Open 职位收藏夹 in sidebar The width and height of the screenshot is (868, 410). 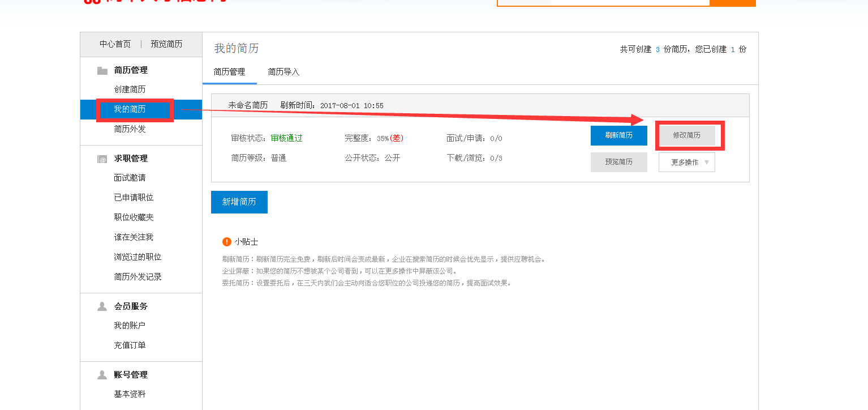click(134, 217)
